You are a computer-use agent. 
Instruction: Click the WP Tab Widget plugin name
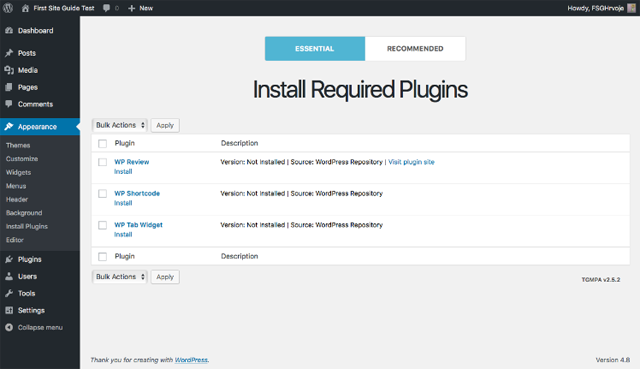pos(138,225)
